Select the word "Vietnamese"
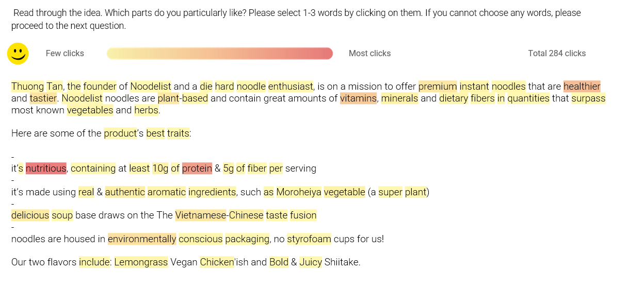Image resolution: width=644 pixels, height=303 pixels. [x=201, y=215]
